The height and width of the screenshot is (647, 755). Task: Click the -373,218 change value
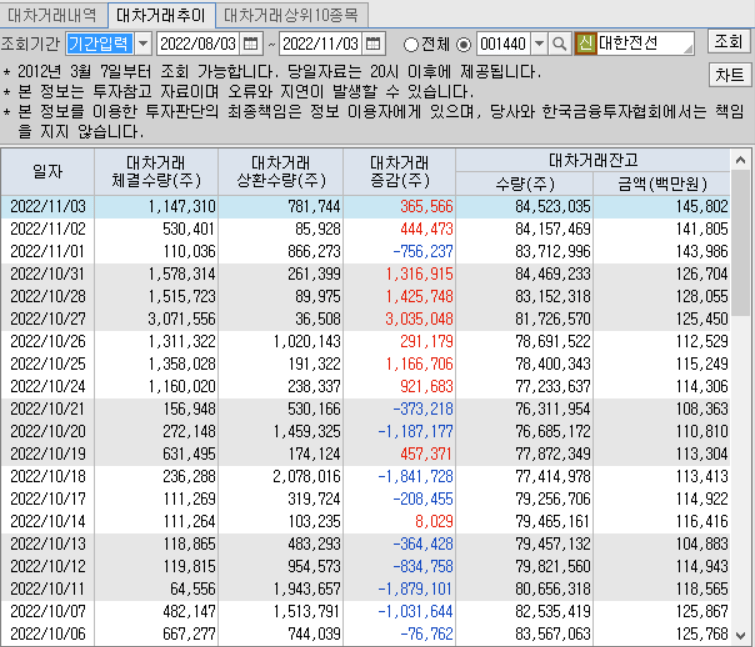pyautogui.click(x=423, y=409)
